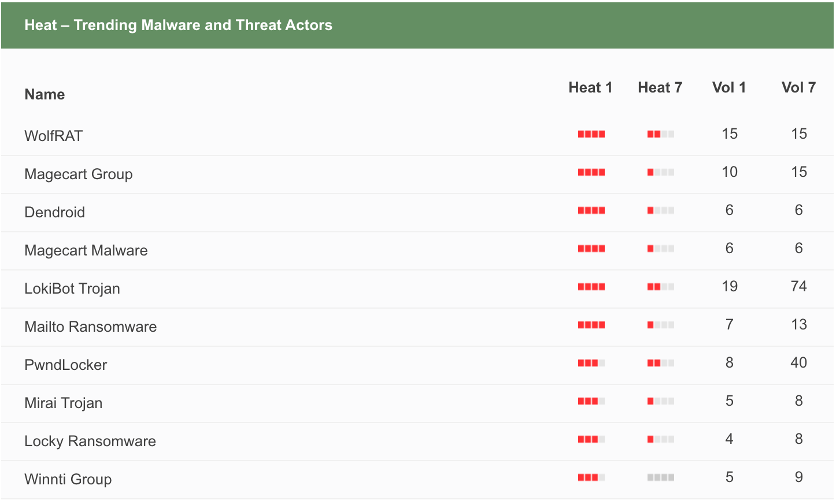Select the Dendroid Heat 1 indicator
Image resolution: width=836 pixels, height=504 pixels.
click(x=591, y=210)
